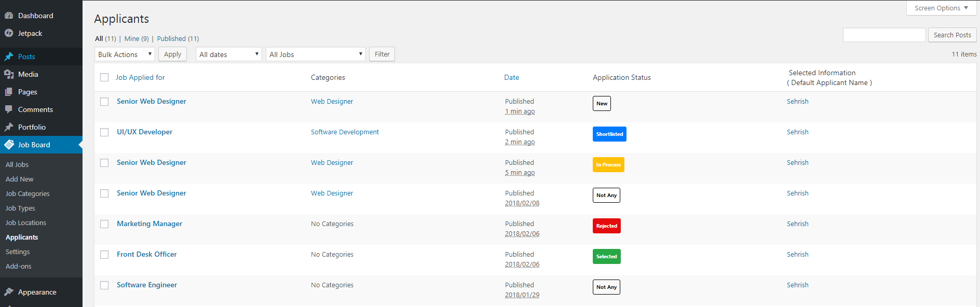Screen dimensions: 980x307
Task: Open the All Jobs filter dropdown
Action: point(316,54)
